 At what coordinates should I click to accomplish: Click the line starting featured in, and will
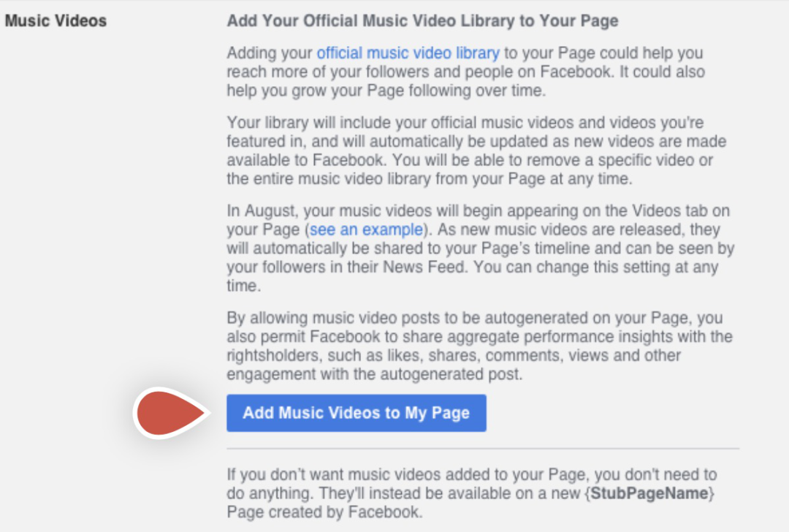tap(476, 141)
